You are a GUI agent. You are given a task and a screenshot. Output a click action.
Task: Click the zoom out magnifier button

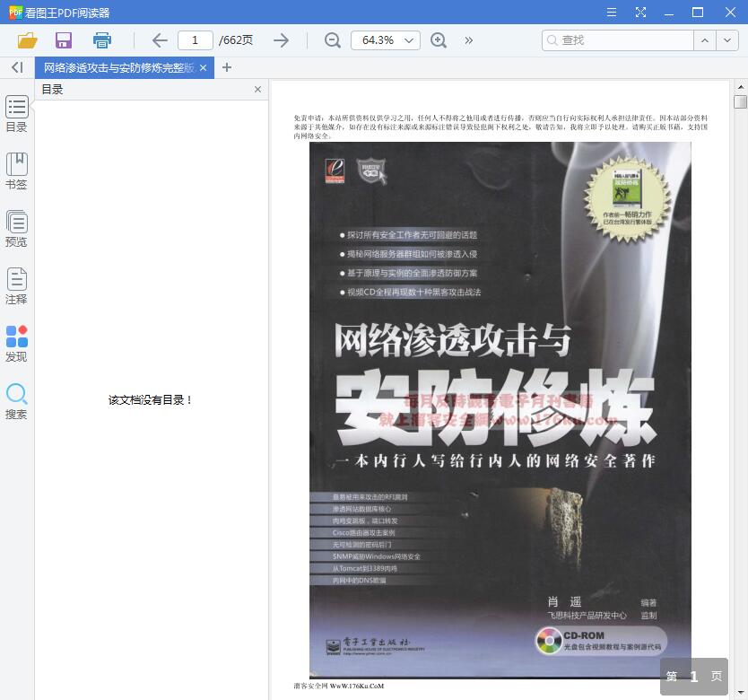[x=332, y=40]
